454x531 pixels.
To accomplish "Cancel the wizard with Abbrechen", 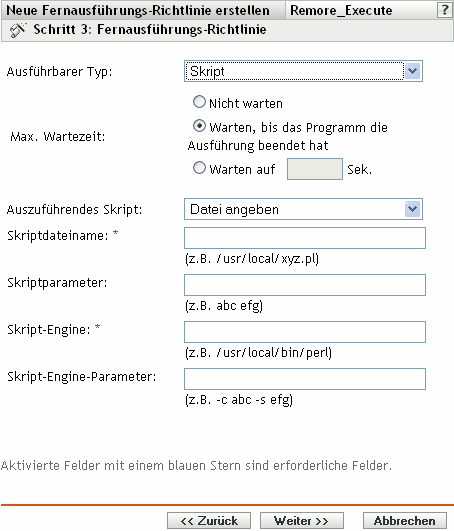I will pyautogui.click(x=405, y=521).
